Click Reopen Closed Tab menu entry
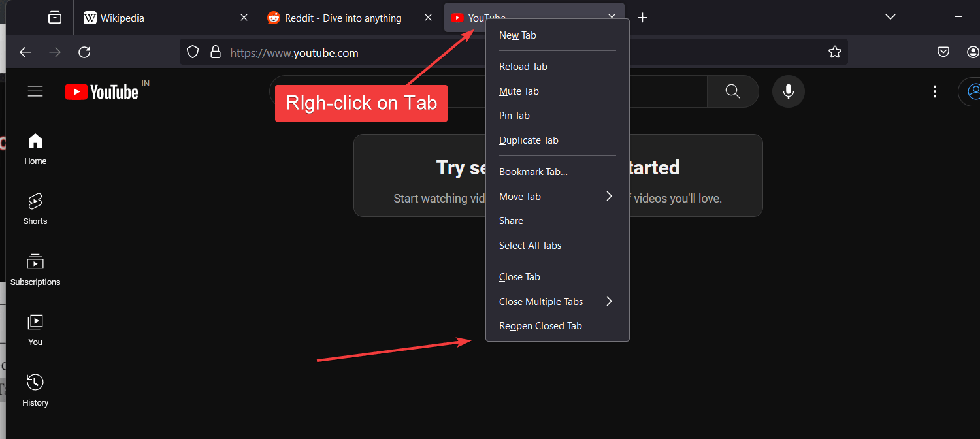 point(540,326)
